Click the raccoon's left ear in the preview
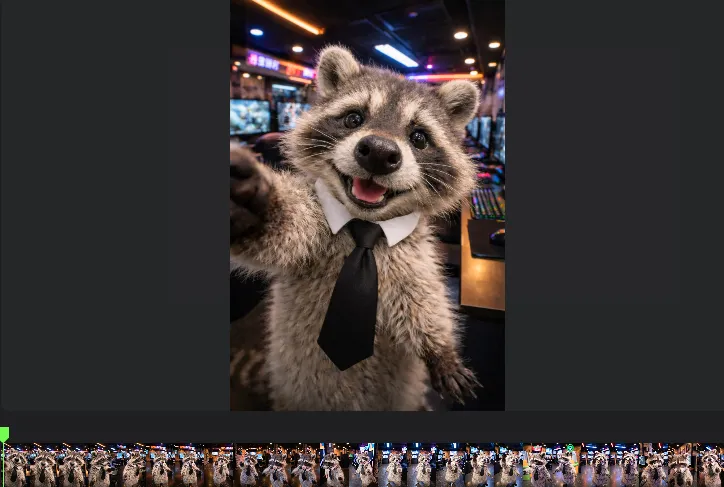The height and width of the screenshot is (487, 724). [x=336, y=68]
